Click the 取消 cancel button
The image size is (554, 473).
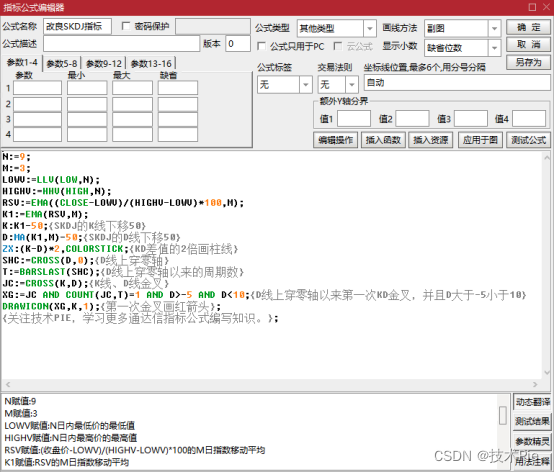point(528,45)
